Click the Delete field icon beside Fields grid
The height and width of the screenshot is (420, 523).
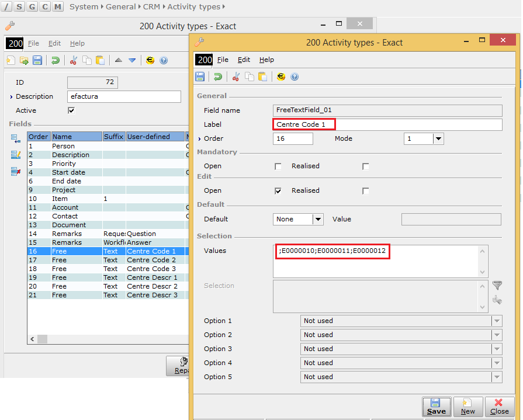coord(15,171)
